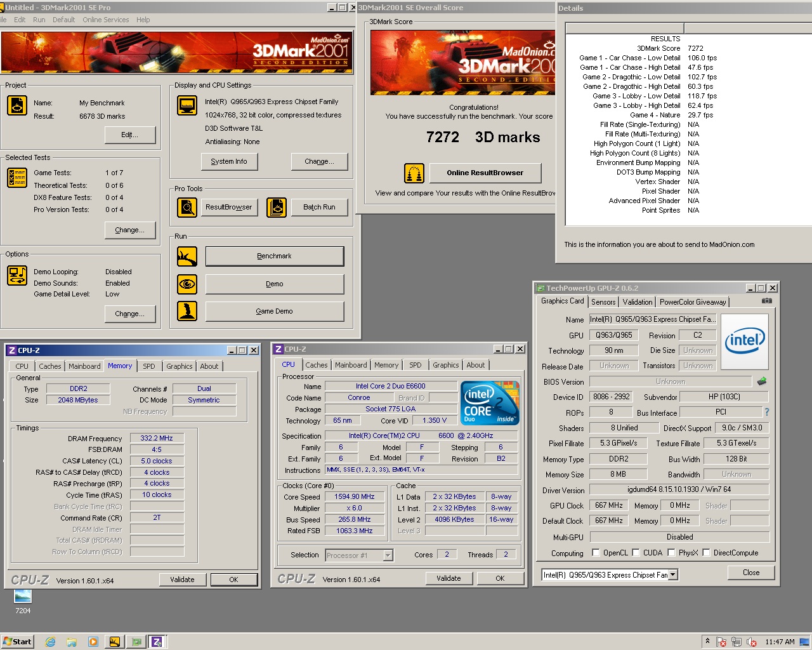Click the Batch Run button
Viewport: 812px width, 650px height.
tap(319, 207)
